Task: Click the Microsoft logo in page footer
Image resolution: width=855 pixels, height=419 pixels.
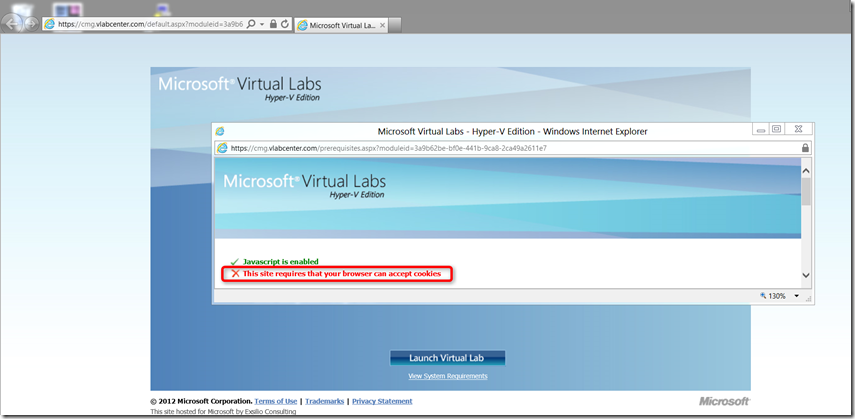Action: pyautogui.click(x=725, y=402)
